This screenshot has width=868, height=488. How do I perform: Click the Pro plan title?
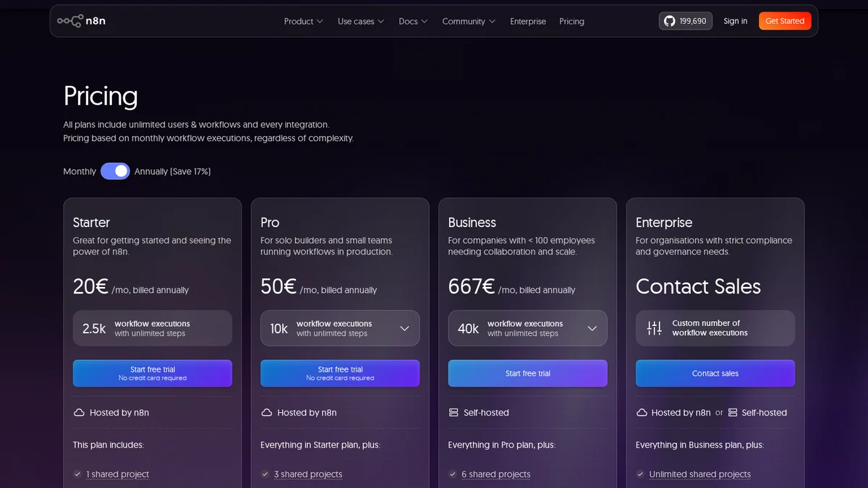pos(270,223)
